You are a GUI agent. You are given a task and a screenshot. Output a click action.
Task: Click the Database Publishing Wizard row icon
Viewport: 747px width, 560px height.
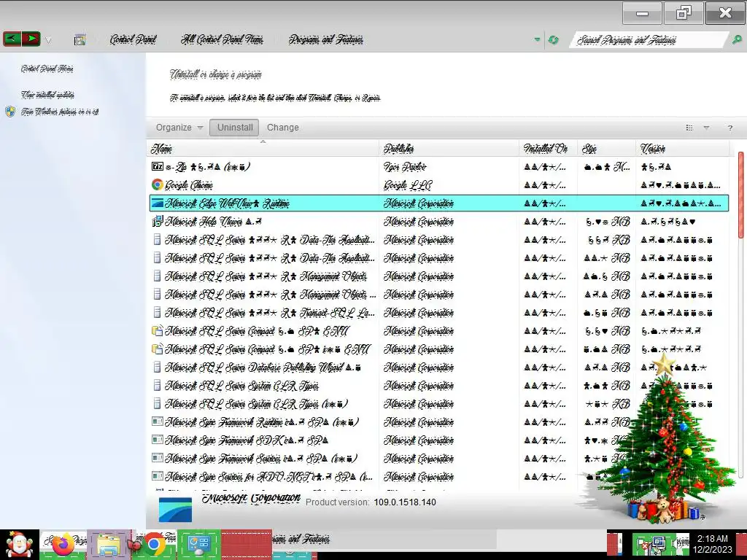pyautogui.click(x=158, y=367)
